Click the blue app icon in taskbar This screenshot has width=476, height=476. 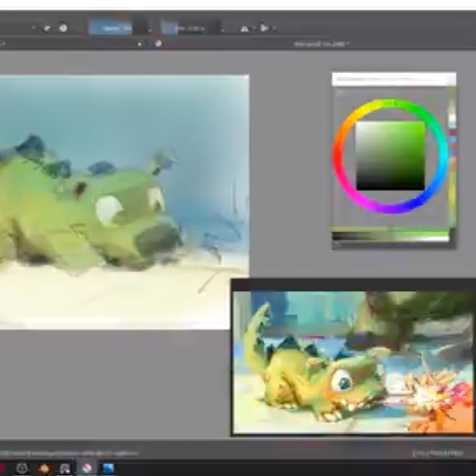tap(108, 468)
